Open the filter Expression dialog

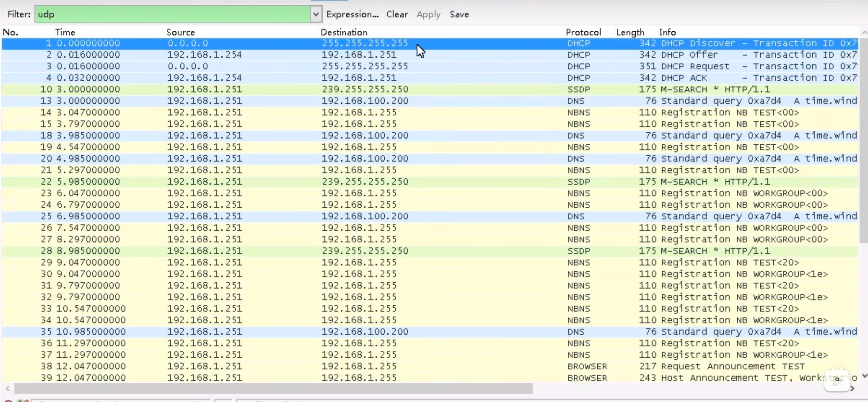tap(352, 14)
